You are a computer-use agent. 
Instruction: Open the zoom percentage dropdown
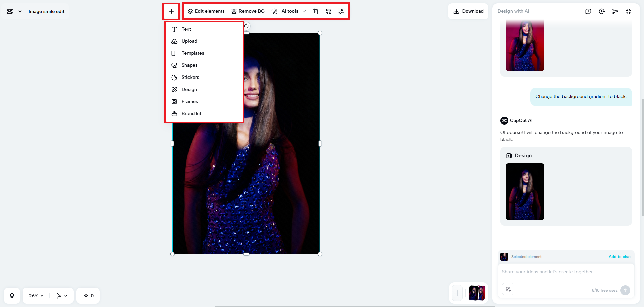click(x=35, y=295)
